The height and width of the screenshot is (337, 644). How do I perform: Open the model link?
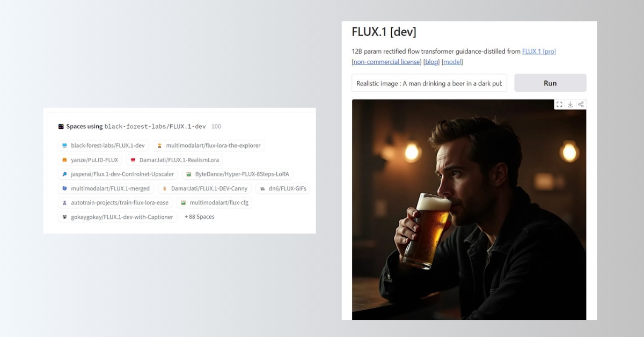tap(452, 62)
